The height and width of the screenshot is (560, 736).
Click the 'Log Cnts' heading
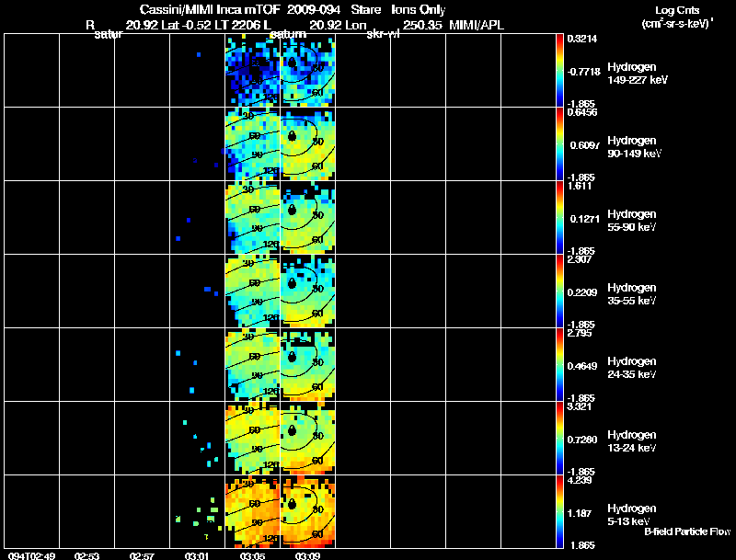tap(677, 10)
